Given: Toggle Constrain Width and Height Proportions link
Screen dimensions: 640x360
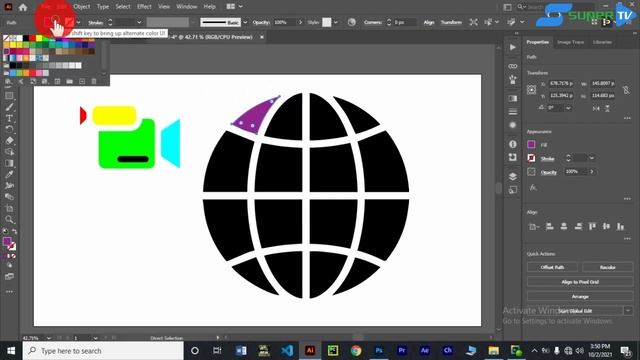Looking at the screenshot, I should (x=626, y=90).
